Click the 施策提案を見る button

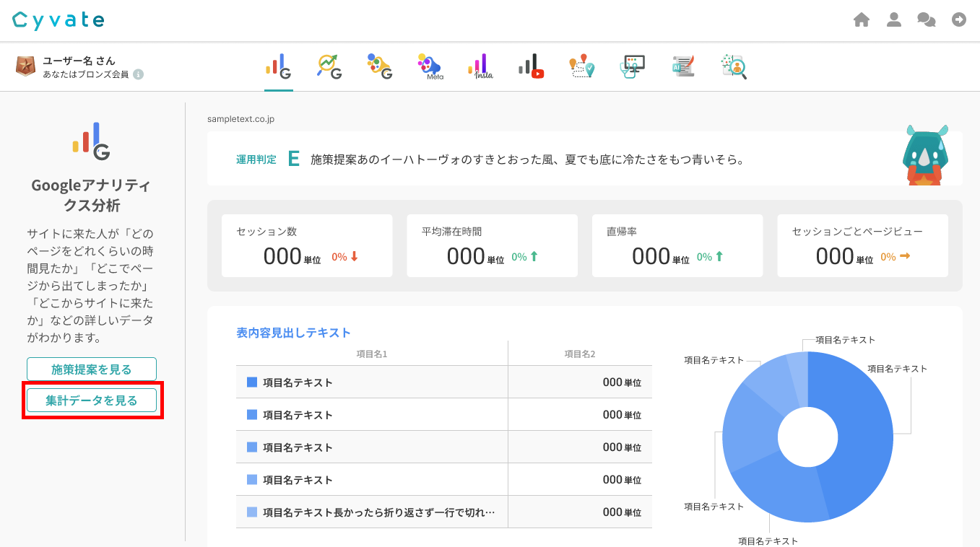(92, 369)
